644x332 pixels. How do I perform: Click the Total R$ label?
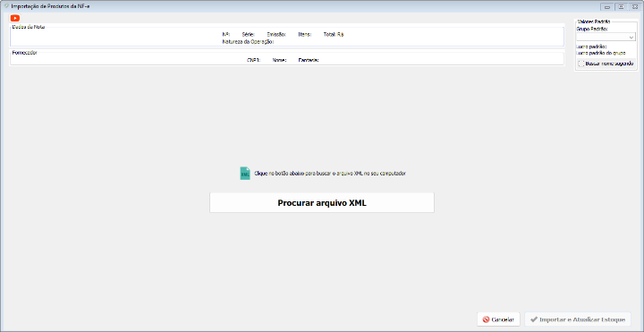333,35
